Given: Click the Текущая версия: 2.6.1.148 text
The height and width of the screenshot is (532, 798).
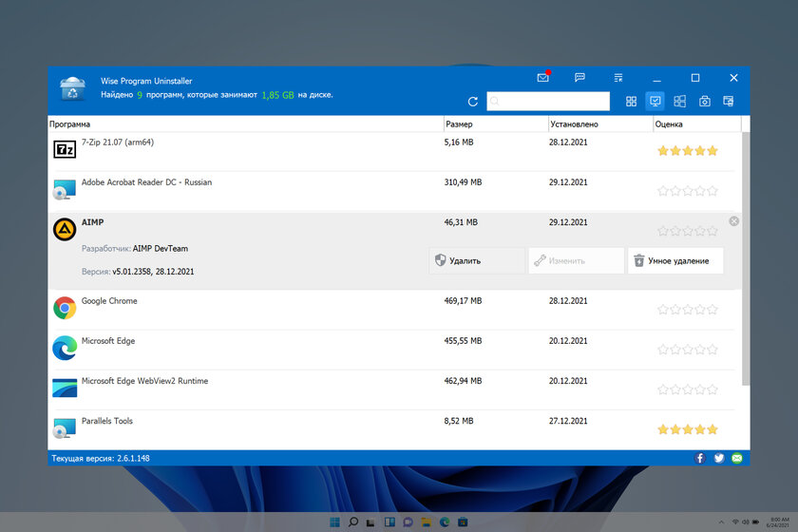Looking at the screenshot, I should (101, 458).
